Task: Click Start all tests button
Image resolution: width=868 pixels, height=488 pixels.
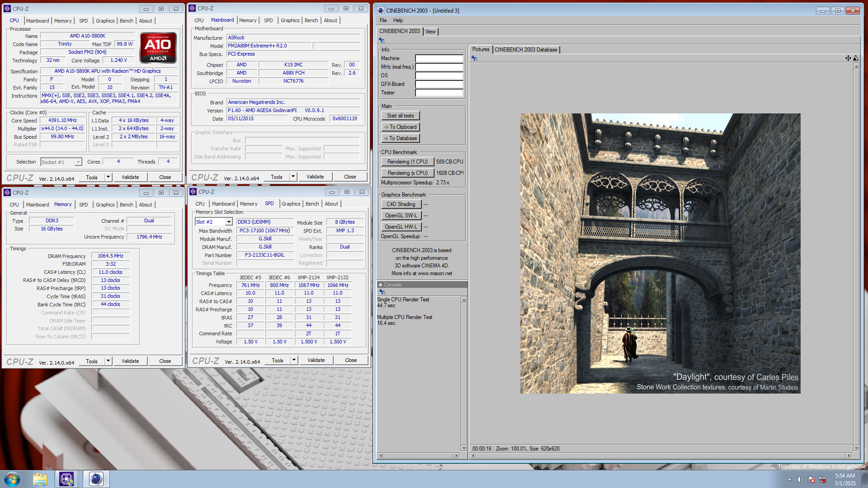Action: pyautogui.click(x=401, y=116)
